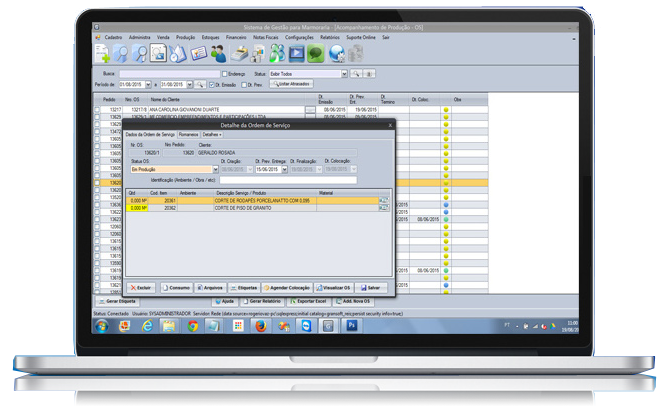Uncheck the Dt. Emissão checkbox
The width and height of the screenshot is (668, 409).
point(213,84)
